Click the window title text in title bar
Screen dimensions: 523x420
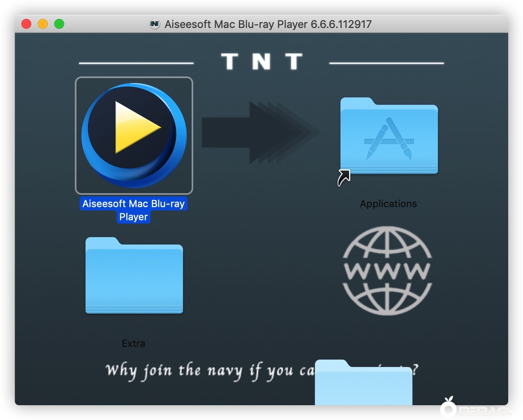[268, 24]
